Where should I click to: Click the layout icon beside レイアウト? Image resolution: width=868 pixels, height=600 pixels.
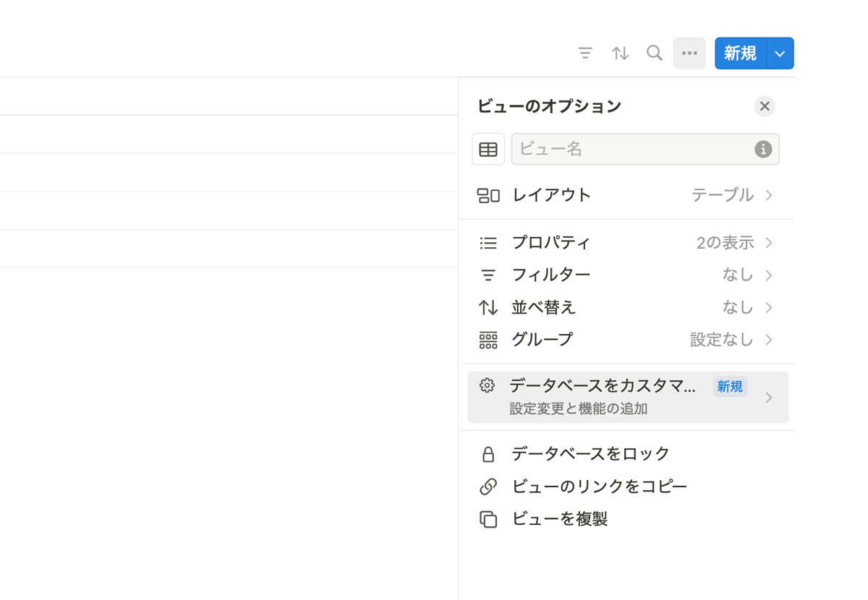pos(488,195)
